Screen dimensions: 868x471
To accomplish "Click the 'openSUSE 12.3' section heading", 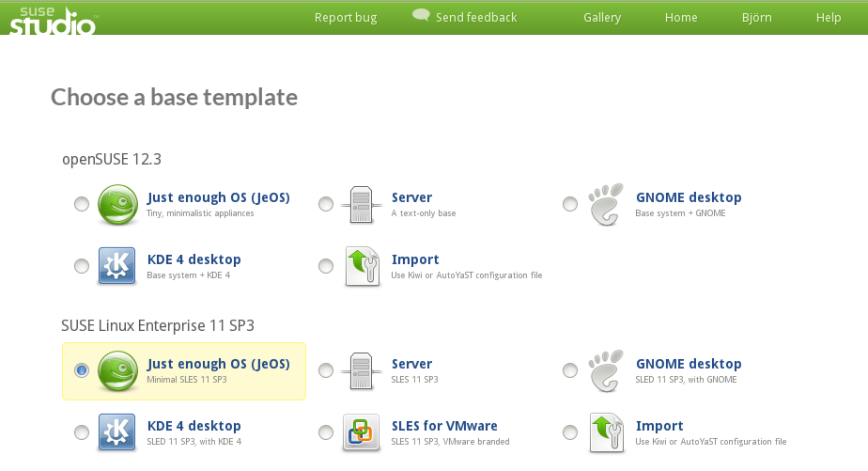I will (112, 160).
